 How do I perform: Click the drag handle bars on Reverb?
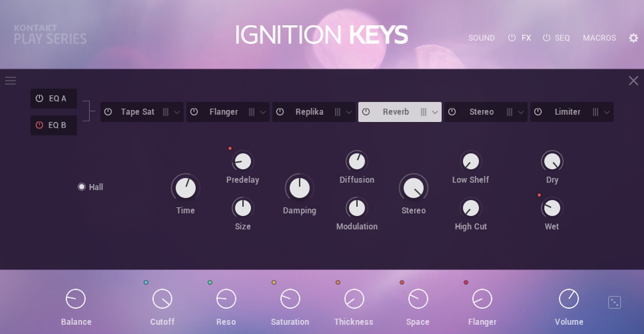423,112
